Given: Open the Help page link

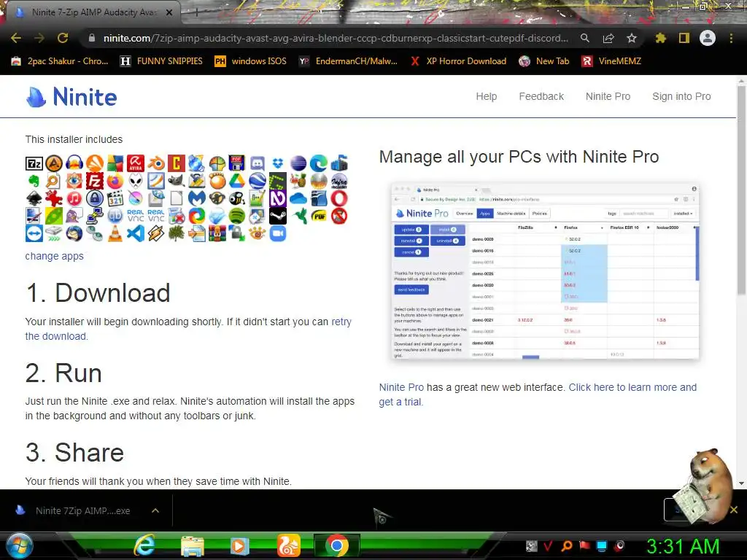Looking at the screenshot, I should pos(487,96).
